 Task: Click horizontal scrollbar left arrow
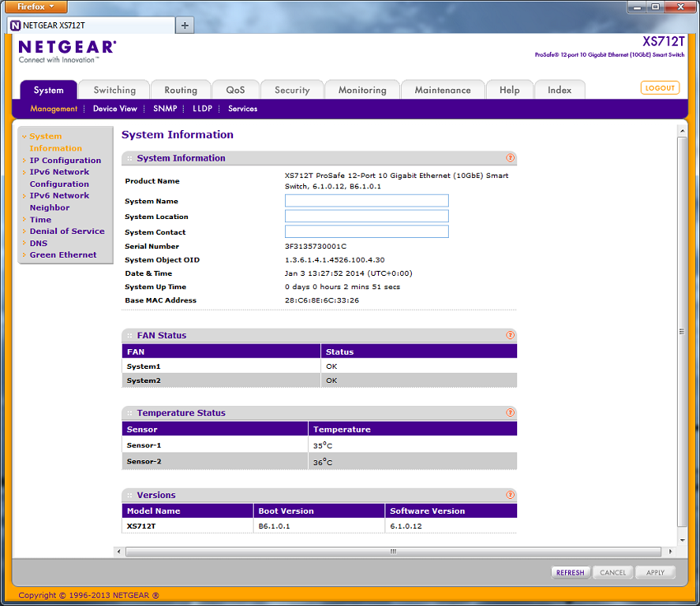pyautogui.click(x=119, y=552)
